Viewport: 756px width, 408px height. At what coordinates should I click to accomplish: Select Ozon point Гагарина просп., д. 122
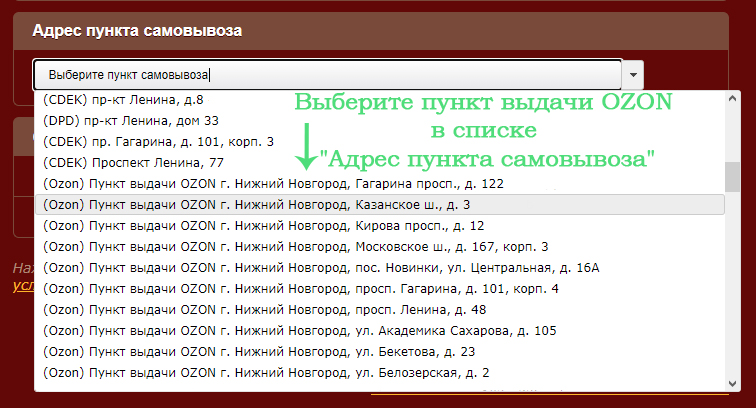coord(380,184)
